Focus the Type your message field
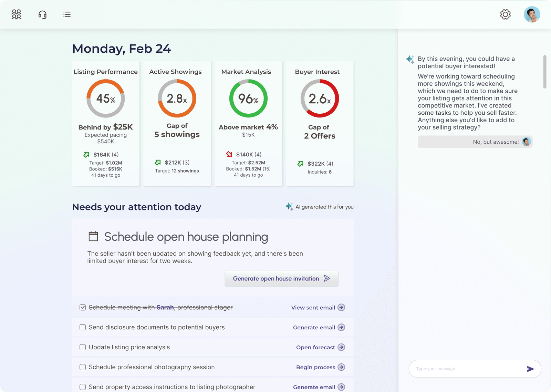Image resolution: width=551 pixels, height=392 pixels. tap(468, 369)
